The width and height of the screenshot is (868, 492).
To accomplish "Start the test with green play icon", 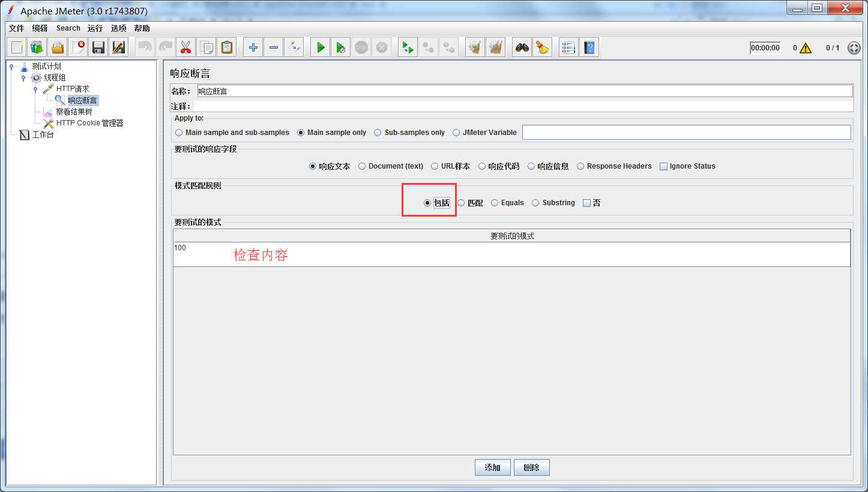I will (x=321, y=47).
